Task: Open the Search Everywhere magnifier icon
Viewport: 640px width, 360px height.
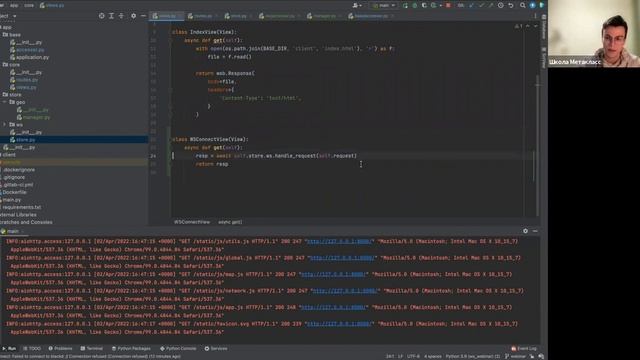Action: click(x=522, y=5)
